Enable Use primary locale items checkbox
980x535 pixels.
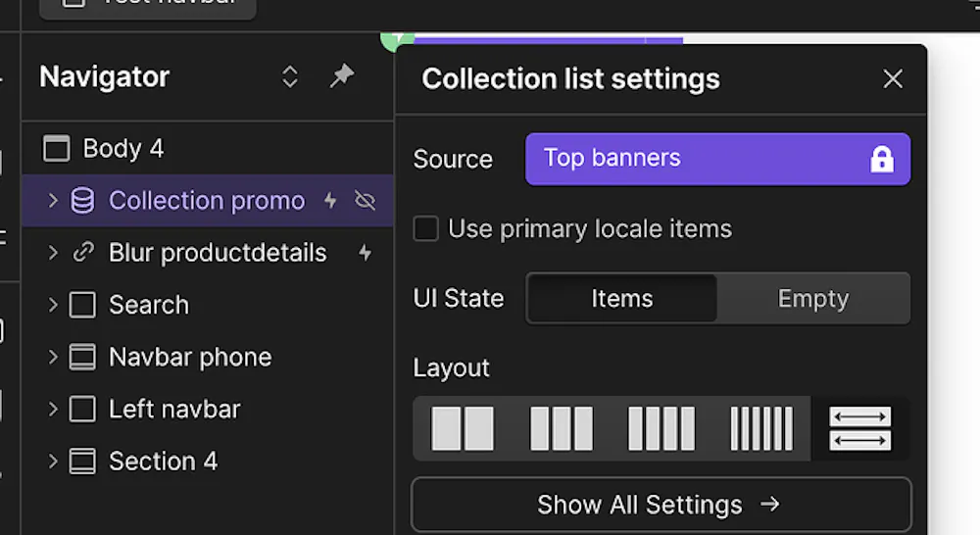425,228
